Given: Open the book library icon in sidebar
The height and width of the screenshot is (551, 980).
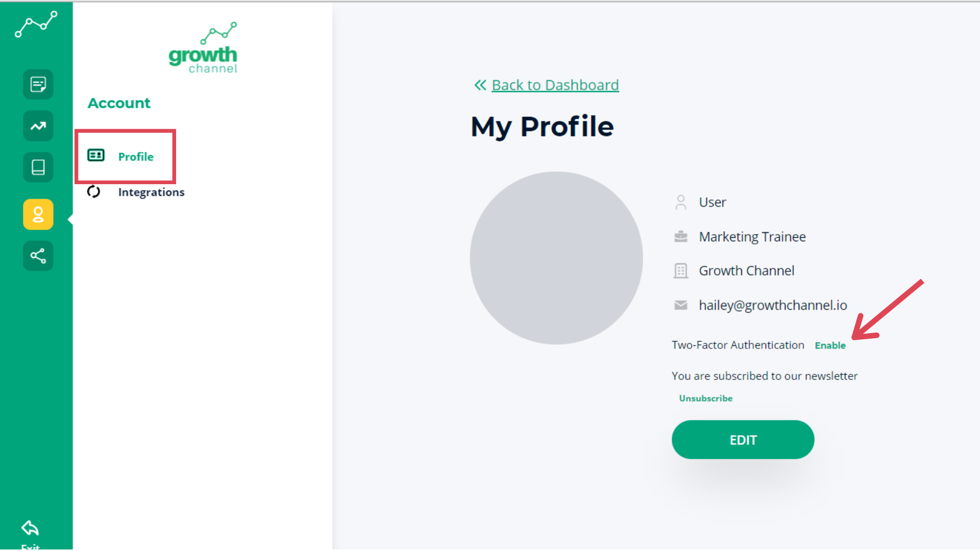Looking at the screenshot, I should (x=38, y=167).
